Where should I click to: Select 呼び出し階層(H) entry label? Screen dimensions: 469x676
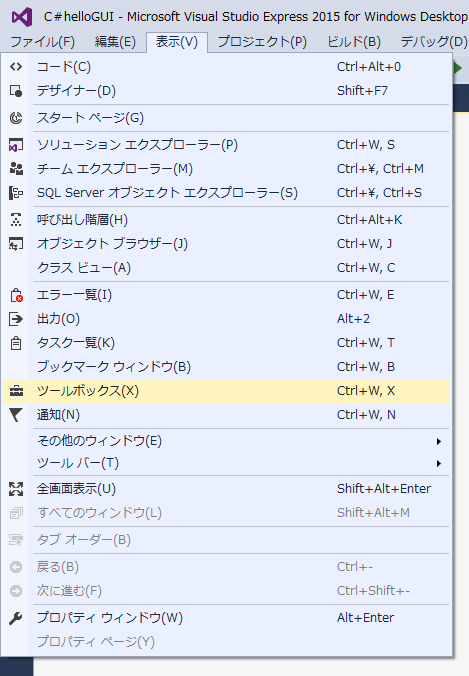pos(82,219)
